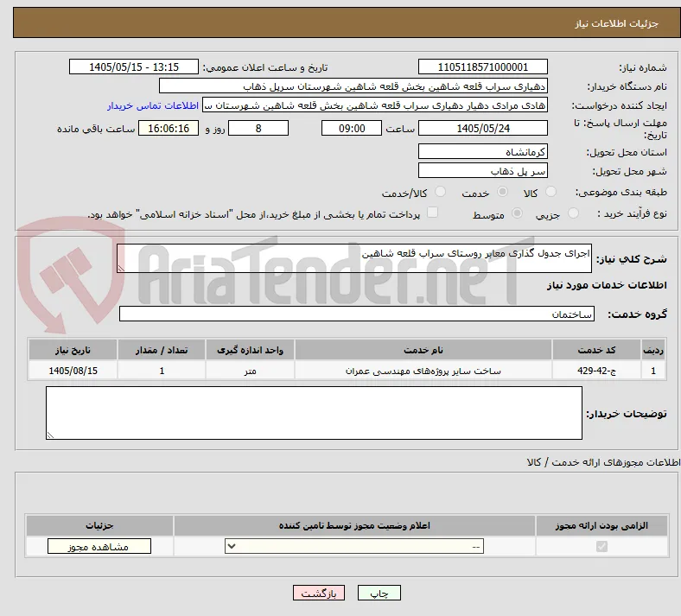Viewport: 681px width, 616px height.
Task: Toggle the اسناد خزانه اسلامی payment checkbox
Action: (x=433, y=213)
